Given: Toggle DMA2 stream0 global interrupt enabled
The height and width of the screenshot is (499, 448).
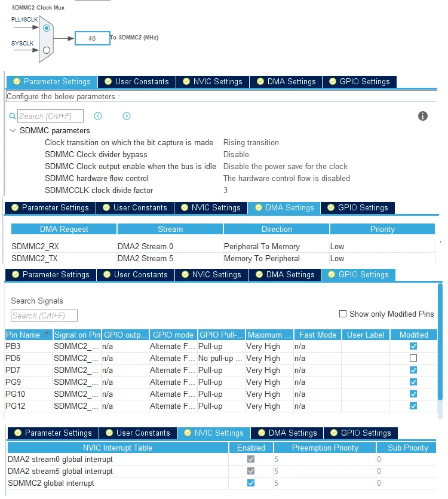Looking at the screenshot, I should (251, 459).
